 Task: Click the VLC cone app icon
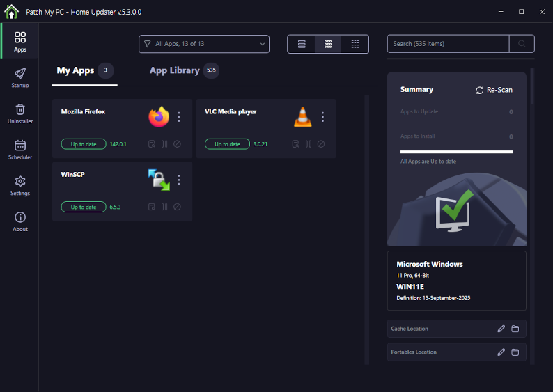pyautogui.click(x=302, y=117)
